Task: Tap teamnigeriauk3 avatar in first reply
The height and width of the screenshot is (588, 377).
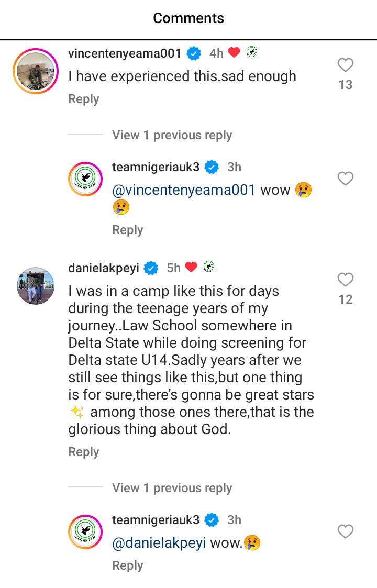Action: 85,179
